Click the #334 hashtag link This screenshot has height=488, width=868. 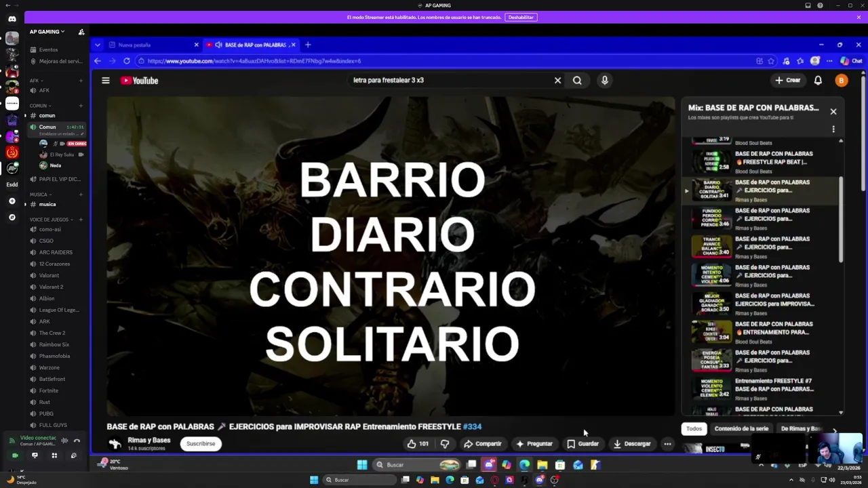[473, 427]
